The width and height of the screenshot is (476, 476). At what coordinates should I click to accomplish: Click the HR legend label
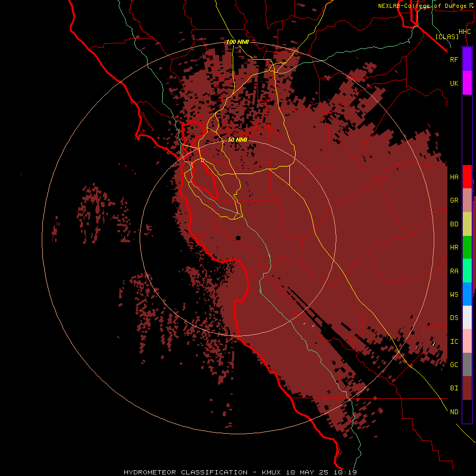coord(454,248)
